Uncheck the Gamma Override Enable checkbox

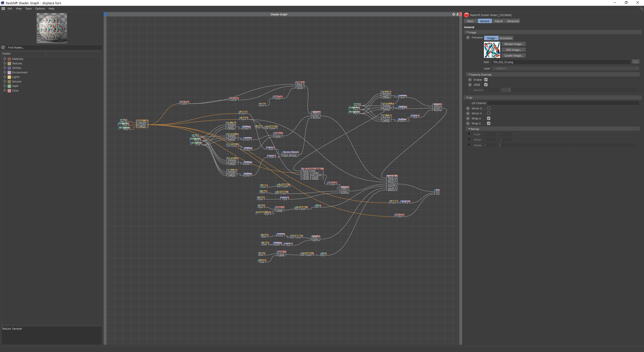[486, 80]
